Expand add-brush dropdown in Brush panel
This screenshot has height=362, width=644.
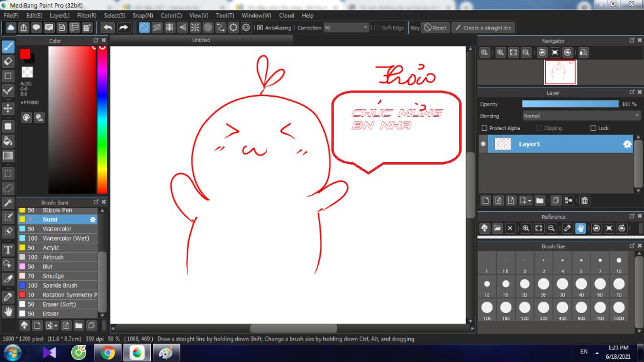[56, 326]
